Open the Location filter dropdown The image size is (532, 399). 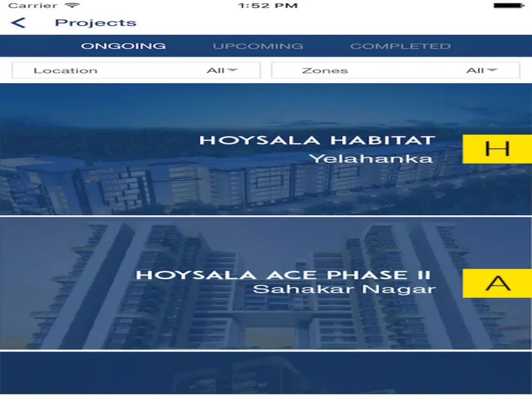pos(136,70)
